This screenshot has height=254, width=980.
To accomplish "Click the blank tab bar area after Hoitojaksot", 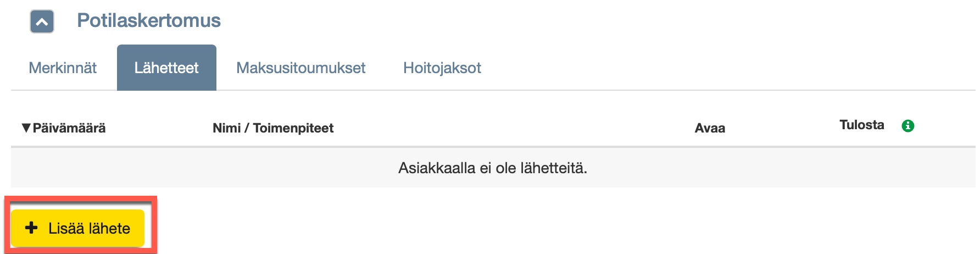I will pos(714,68).
